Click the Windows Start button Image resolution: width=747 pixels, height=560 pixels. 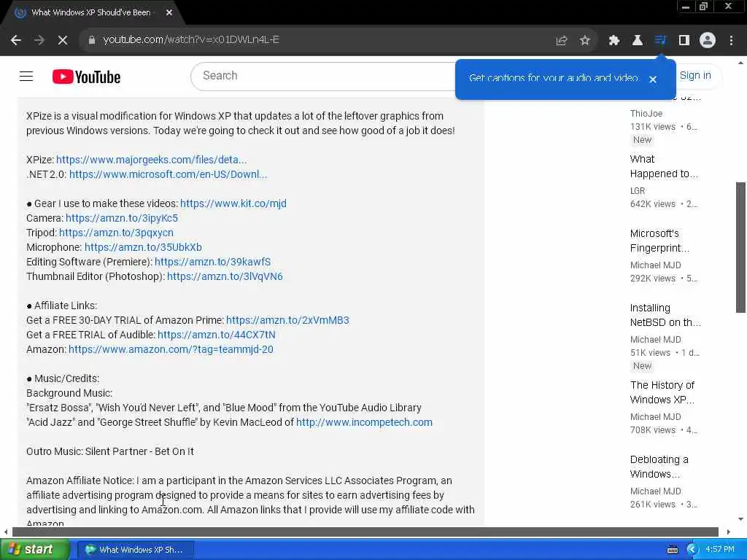coord(34,550)
